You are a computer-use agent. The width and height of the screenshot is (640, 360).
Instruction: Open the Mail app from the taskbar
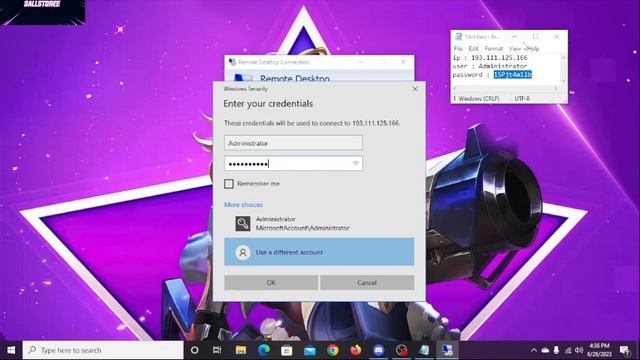pos(310,350)
